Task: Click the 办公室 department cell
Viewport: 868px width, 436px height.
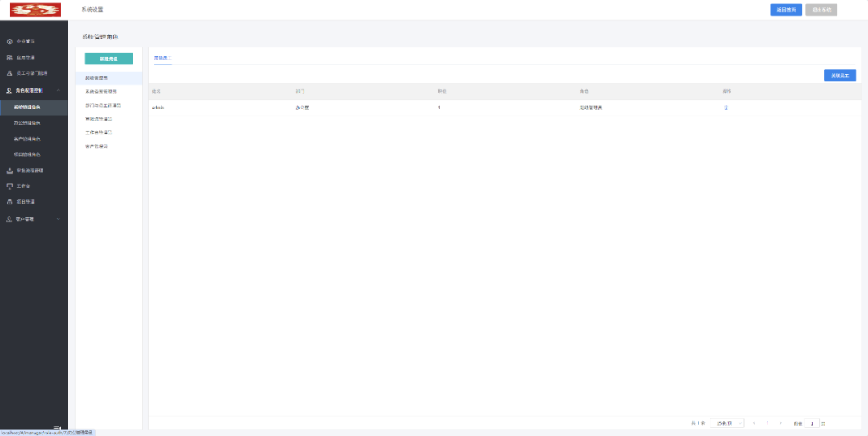Action: pos(302,108)
